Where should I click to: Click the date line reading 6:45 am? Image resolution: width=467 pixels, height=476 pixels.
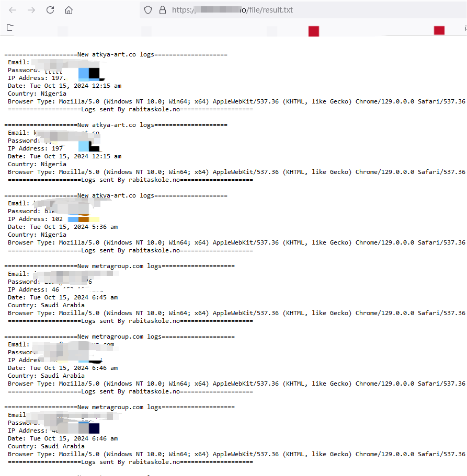tap(63, 297)
